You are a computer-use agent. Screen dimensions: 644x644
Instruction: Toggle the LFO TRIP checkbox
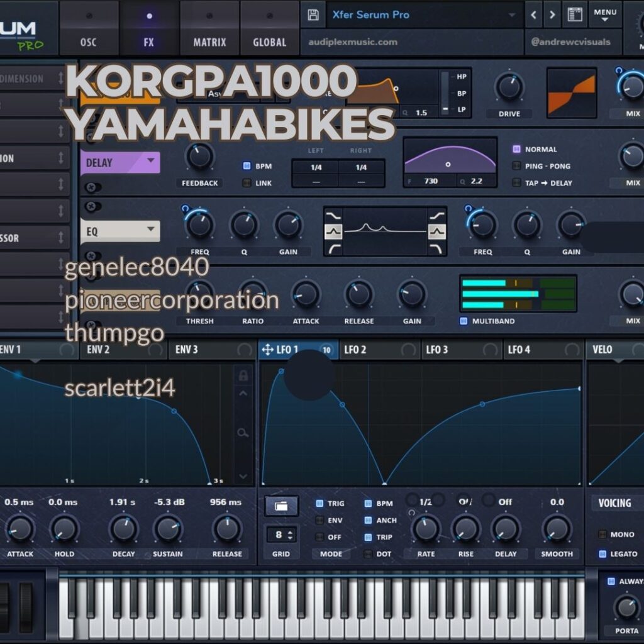pos(369,537)
